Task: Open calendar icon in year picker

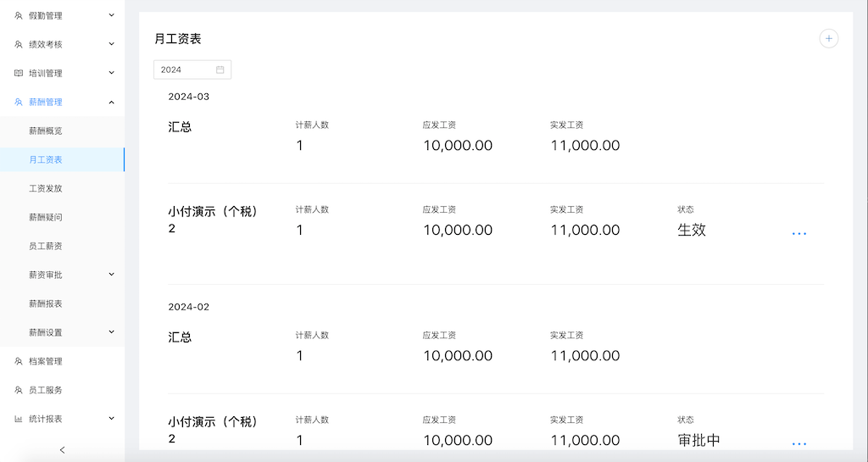Action: click(220, 70)
